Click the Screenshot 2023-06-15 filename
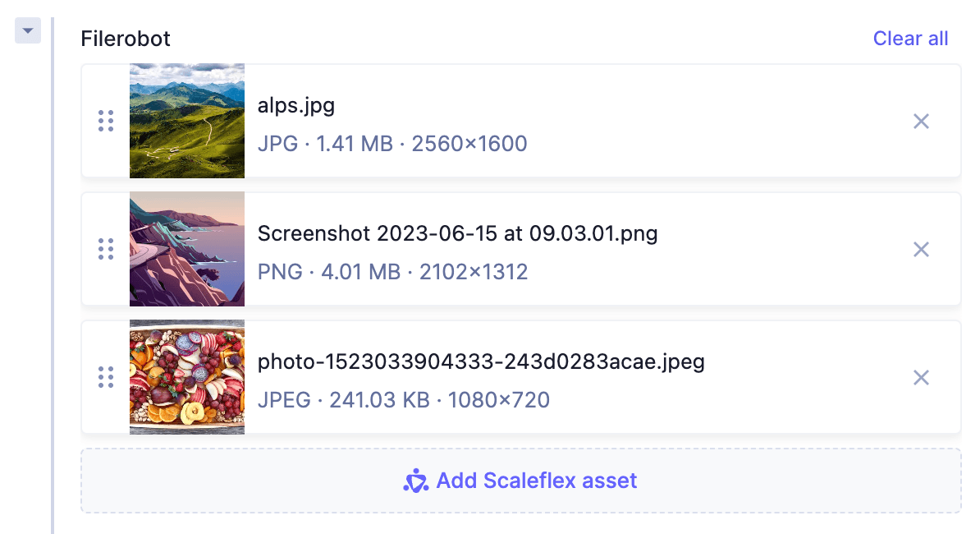Screen dimensions: 980x534 pyautogui.click(x=457, y=233)
